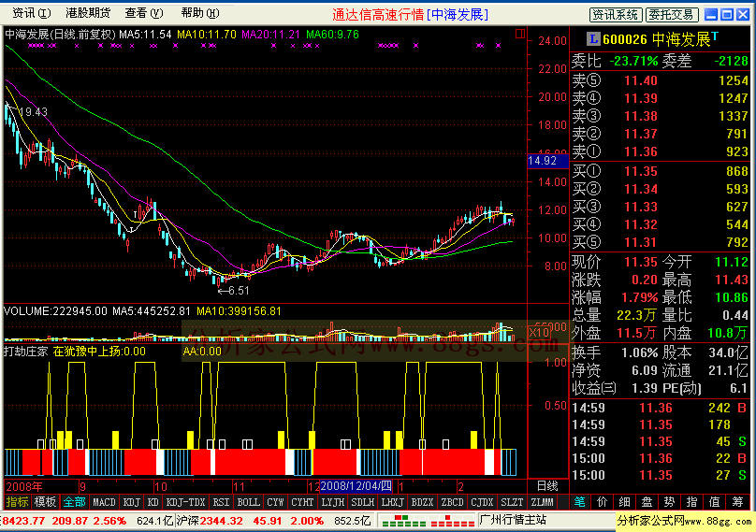Open the 资讯(I) menu
This screenshot has height=532, width=756.
click(32, 13)
